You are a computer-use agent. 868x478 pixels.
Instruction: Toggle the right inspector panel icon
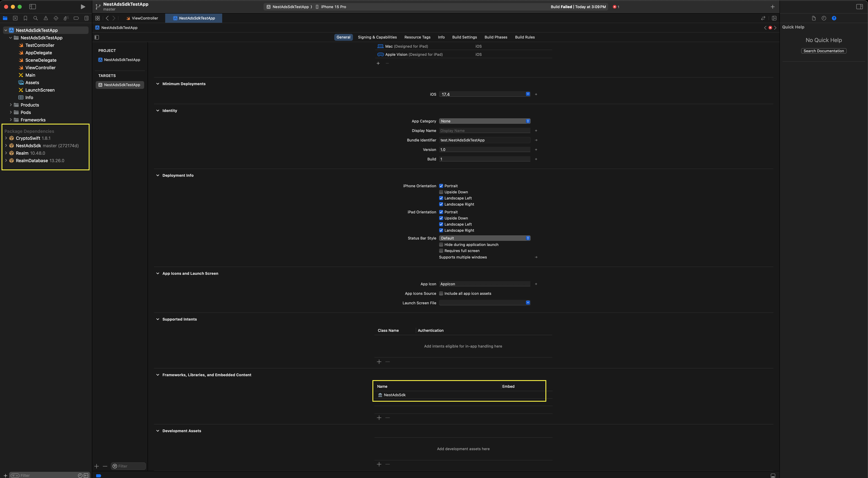[x=859, y=7]
